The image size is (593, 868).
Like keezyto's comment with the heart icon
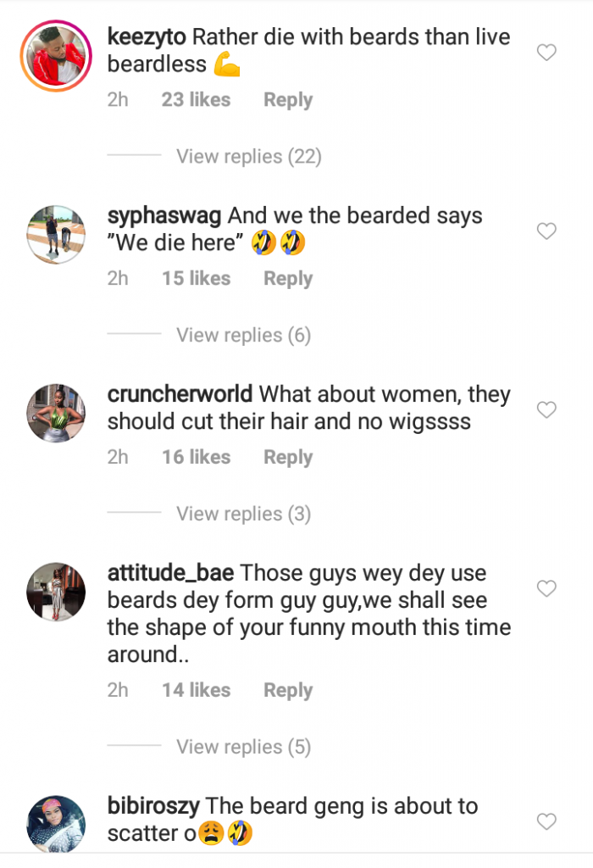[x=546, y=53]
